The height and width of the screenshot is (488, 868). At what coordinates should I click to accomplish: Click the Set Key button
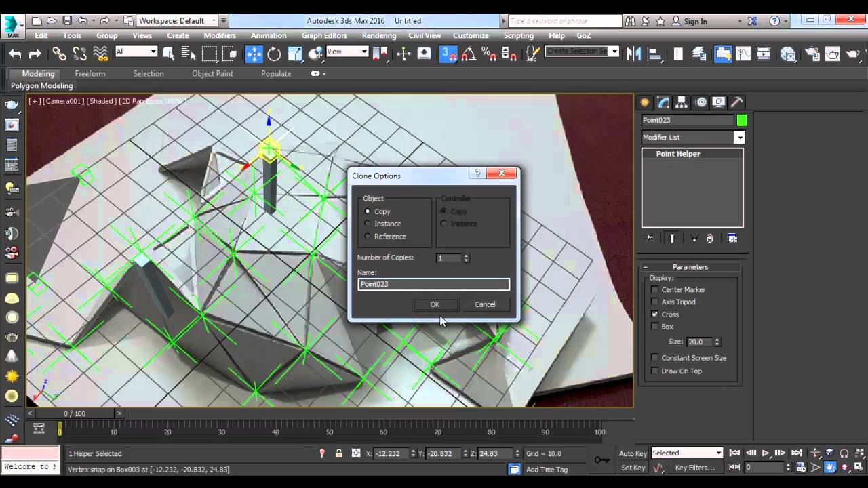(633, 468)
